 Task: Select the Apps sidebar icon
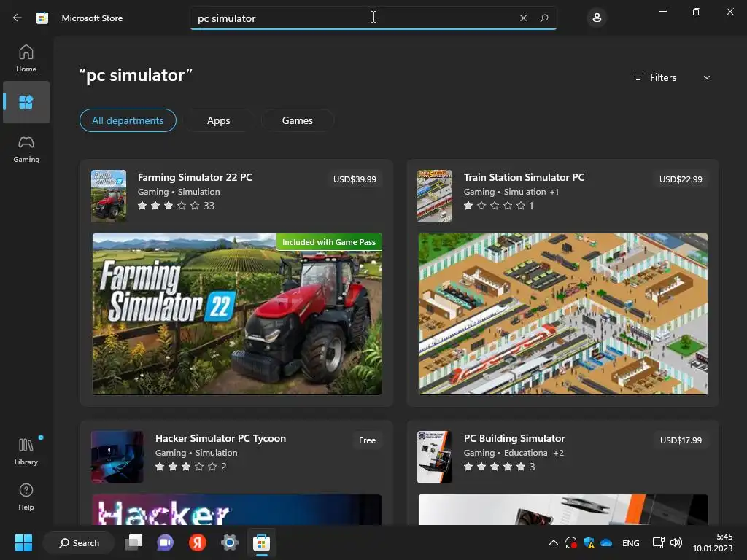tap(26, 102)
